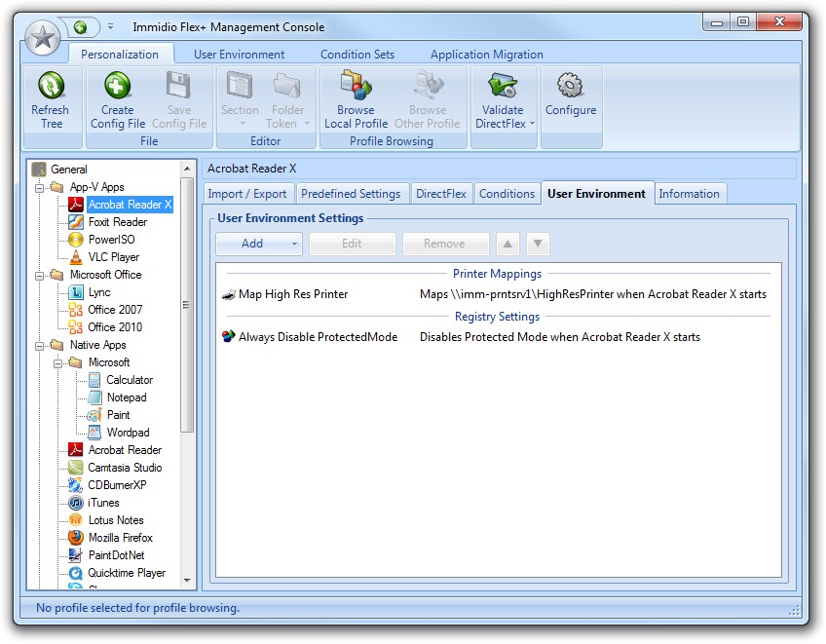Select the Mozilla Firefox icon
This screenshot has width=826, height=644.
[x=76, y=538]
